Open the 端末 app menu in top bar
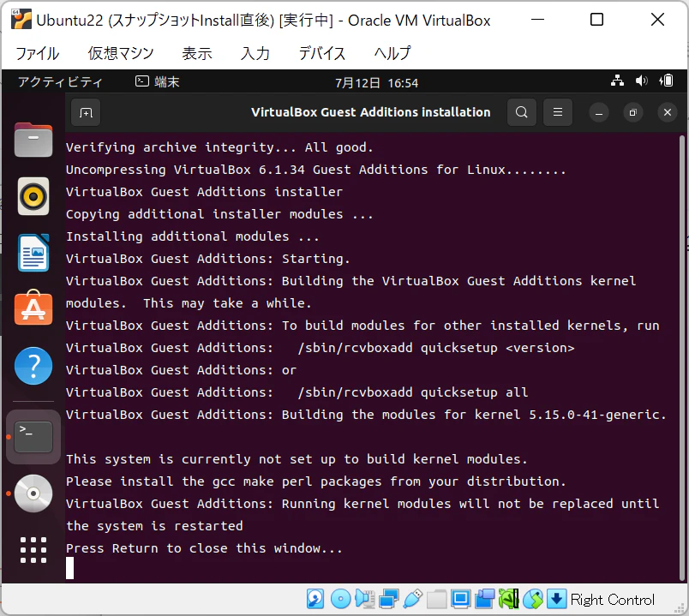Image resolution: width=689 pixels, height=616 pixels. 158,81
